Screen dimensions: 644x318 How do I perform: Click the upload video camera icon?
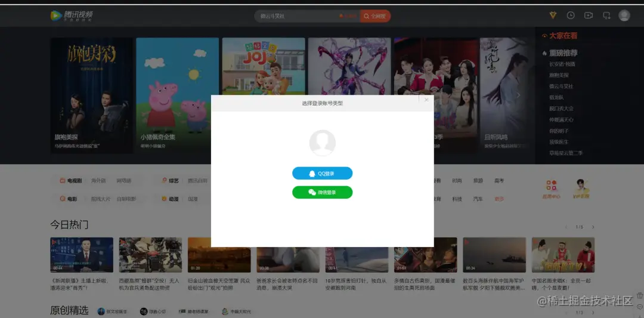(589, 15)
